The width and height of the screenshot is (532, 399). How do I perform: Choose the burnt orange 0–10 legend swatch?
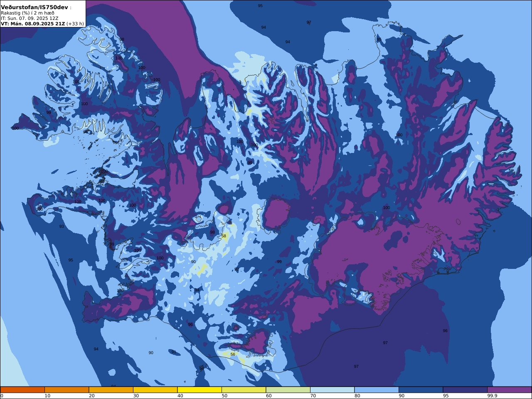coord(22,390)
